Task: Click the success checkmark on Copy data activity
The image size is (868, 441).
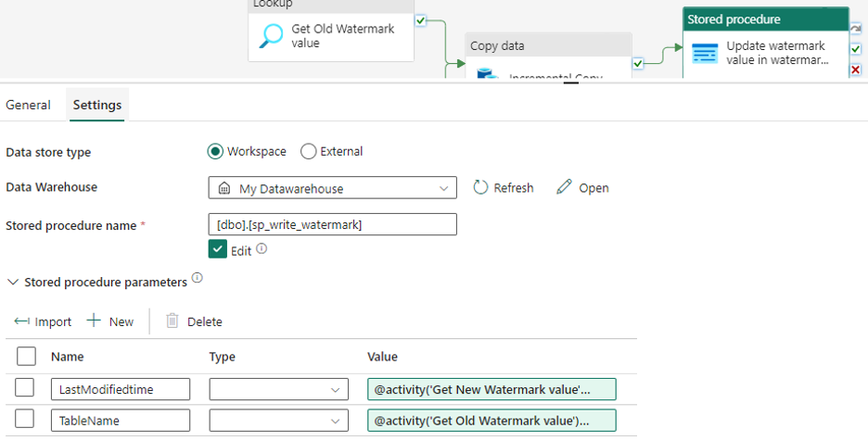Action: (x=638, y=64)
